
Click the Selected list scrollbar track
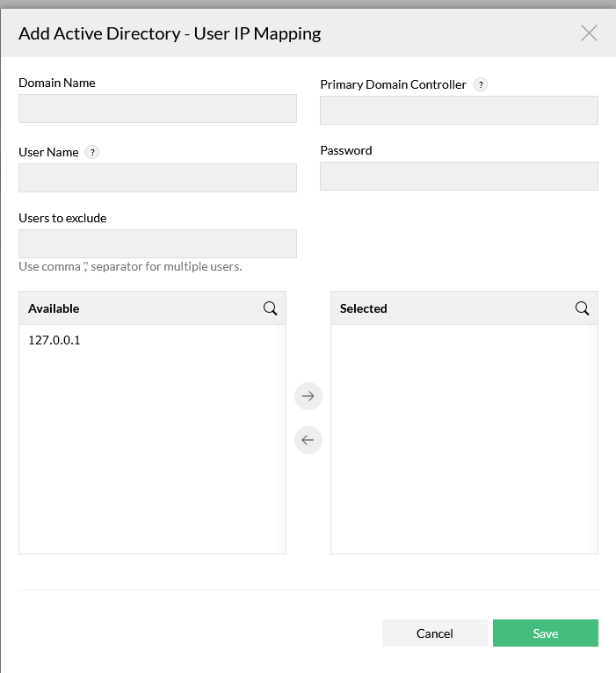click(x=593, y=439)
